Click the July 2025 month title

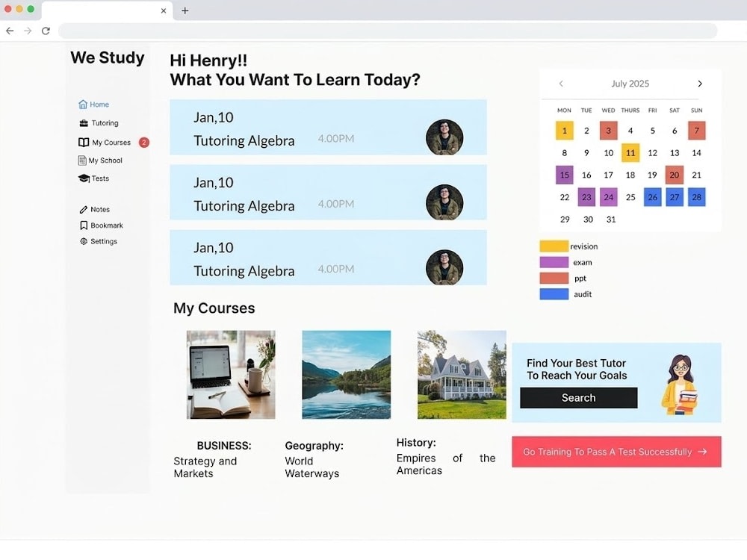[x=630, y=84]
